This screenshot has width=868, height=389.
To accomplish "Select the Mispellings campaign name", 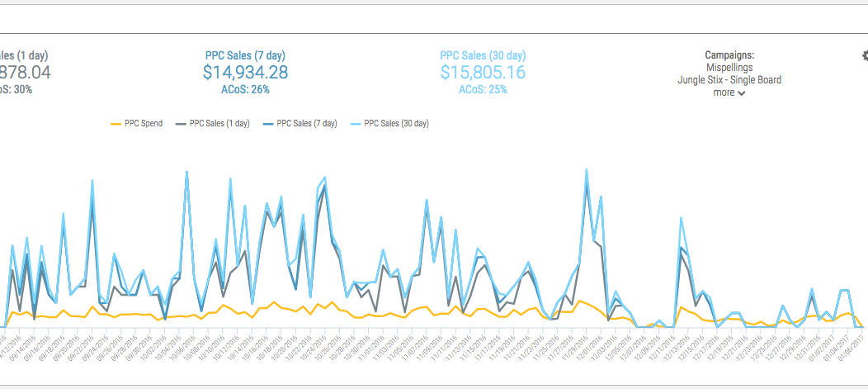I will (x=729, y=68).
